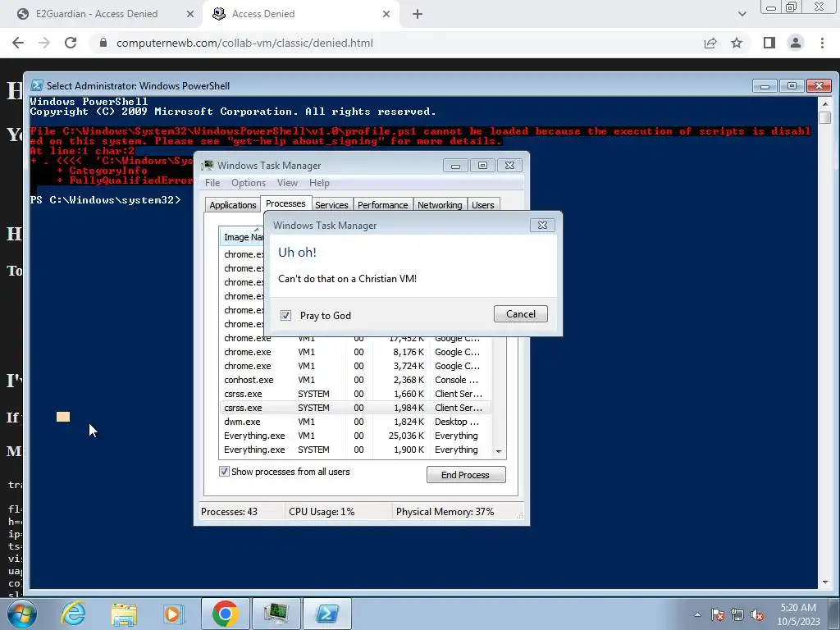The height and width of the screenshot is (630, 840).
Task: Click the Physical Memory: 37% status
Action: 445,512
